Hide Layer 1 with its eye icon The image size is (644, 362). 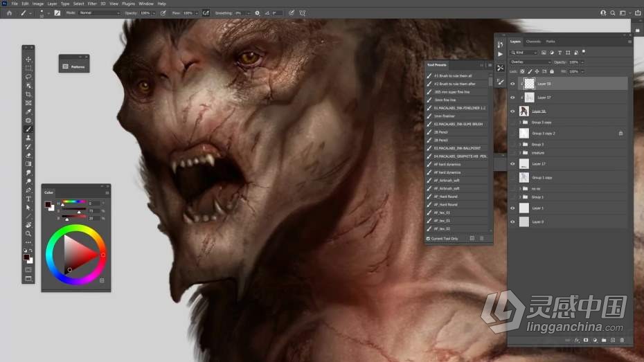(512, 208)
